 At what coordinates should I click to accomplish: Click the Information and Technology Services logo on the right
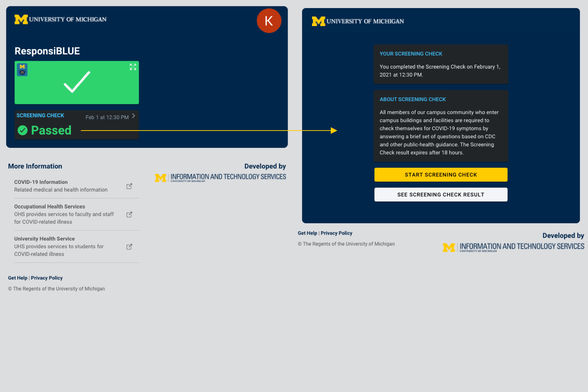click(x=513, y=247)
